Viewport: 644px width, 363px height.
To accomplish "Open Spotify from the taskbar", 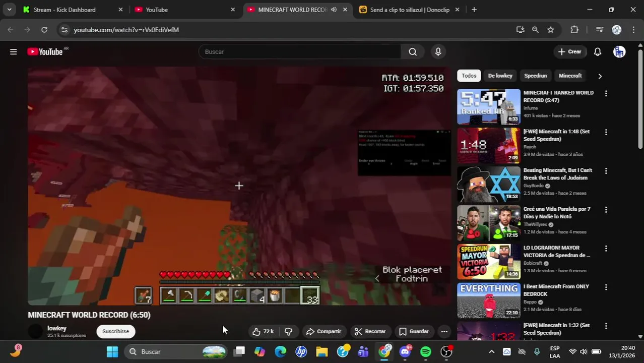I will coord(426,351).
